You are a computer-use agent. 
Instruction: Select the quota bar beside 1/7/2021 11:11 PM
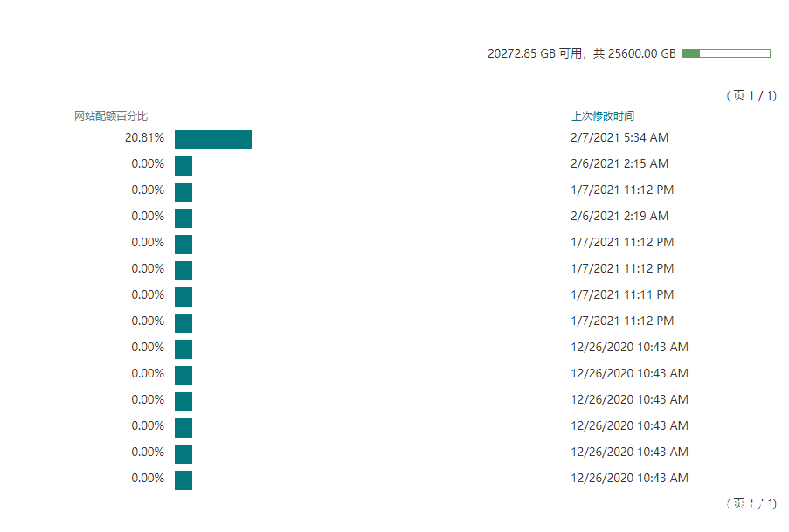183,296
